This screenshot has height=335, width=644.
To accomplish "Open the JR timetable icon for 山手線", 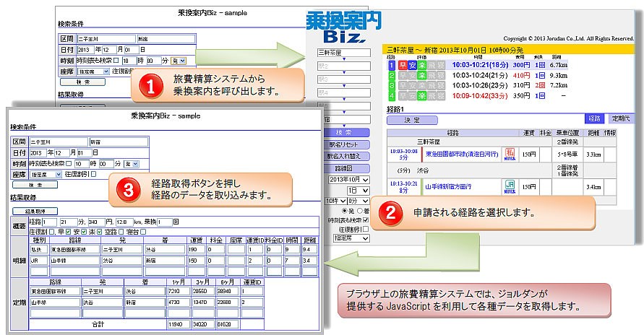I will click(x=510, y=186).
